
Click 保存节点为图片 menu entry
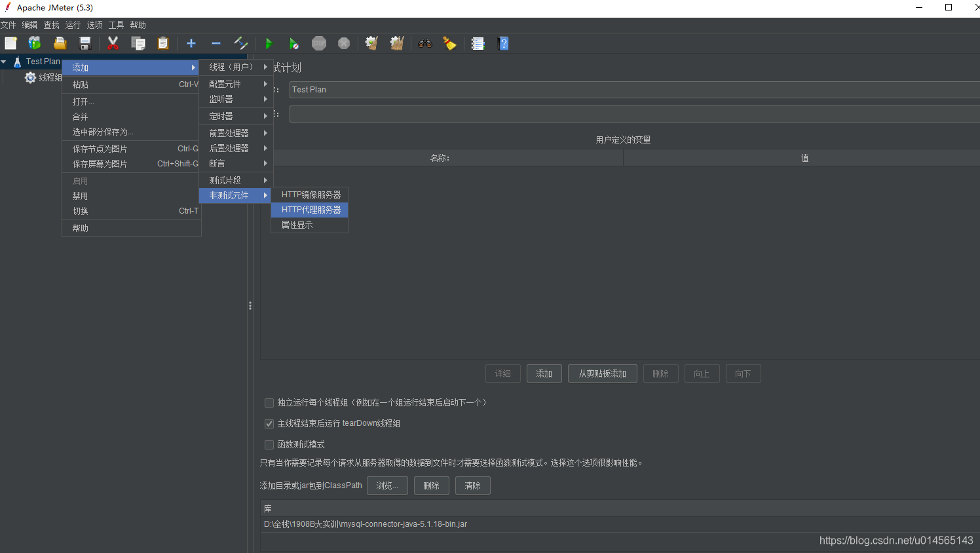point(131,149)
